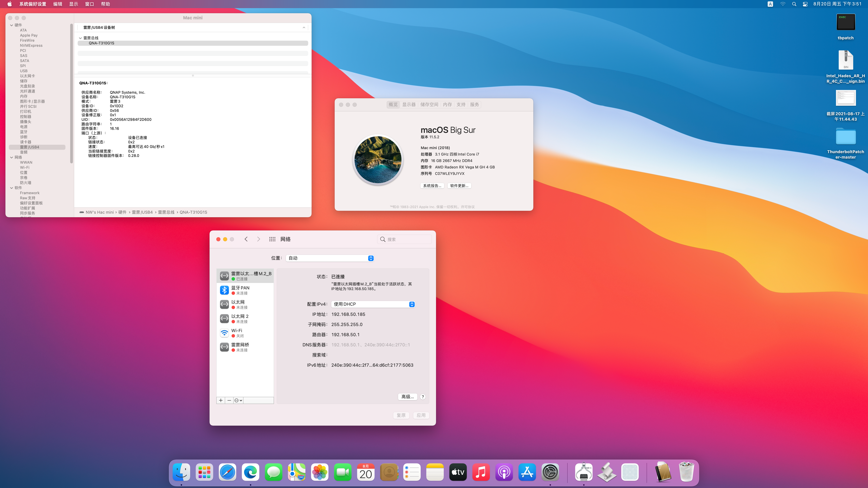Click the show-all grid icon in Network window
The image size is (868, 488).
[x=272, y=239]
